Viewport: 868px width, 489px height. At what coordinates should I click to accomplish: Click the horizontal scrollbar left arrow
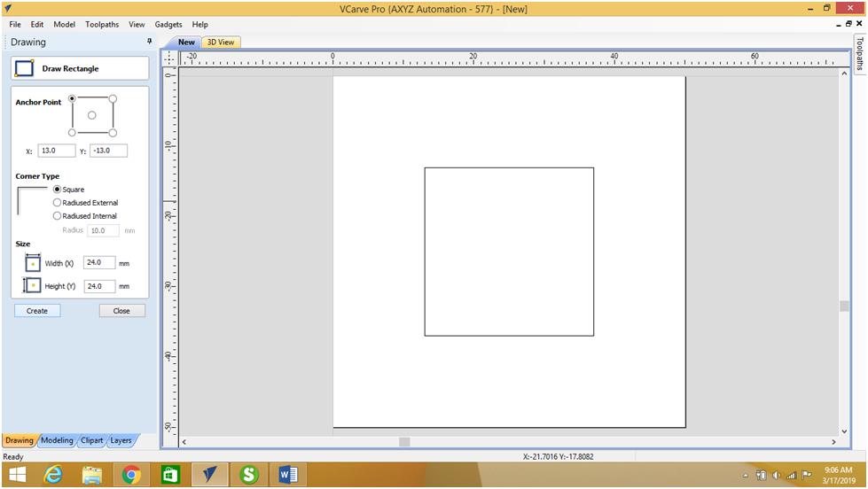coord(184,442)
